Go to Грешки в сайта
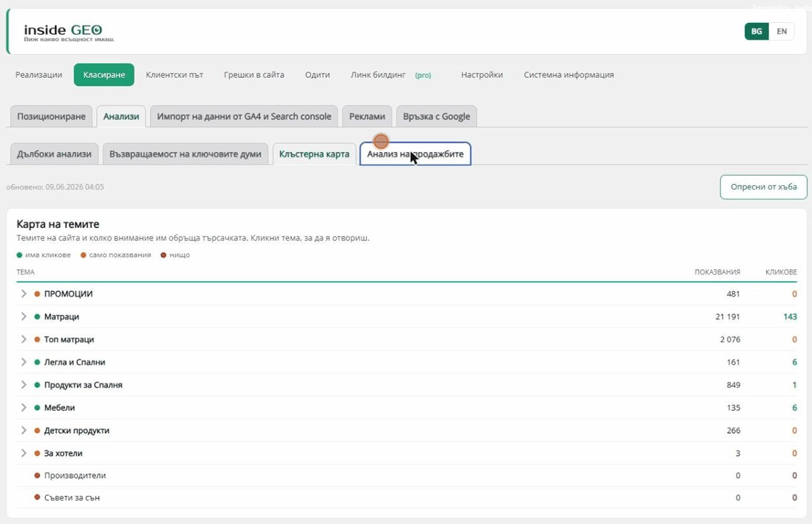The width and height of the screenshot is (812, 524). (254, 75)
